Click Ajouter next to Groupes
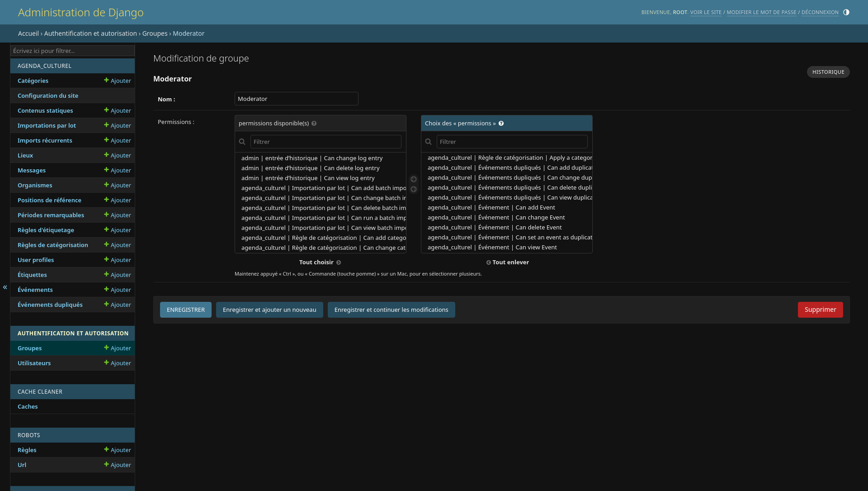868x491 pixels. tap(118, 348)
